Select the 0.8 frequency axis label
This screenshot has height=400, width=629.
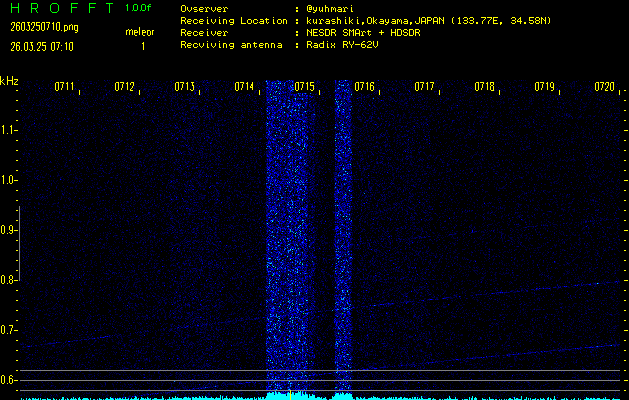9,280
